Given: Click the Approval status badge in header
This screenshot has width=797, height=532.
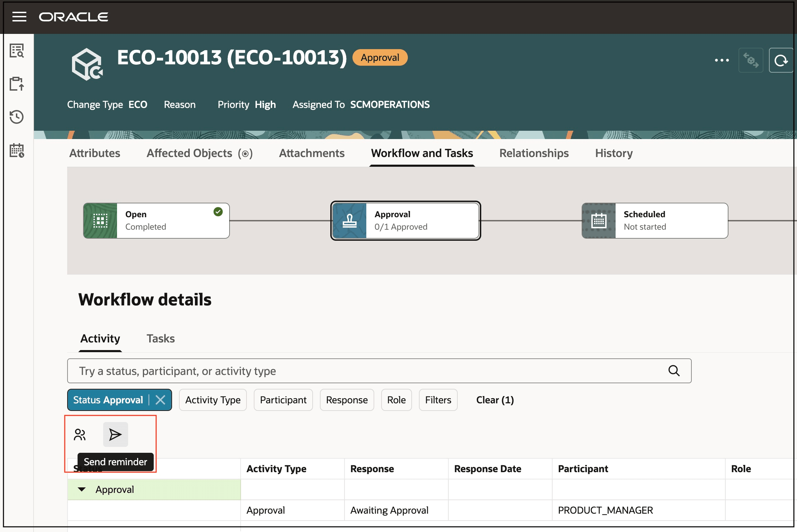Looking at the screenshot, I should 380,57.
